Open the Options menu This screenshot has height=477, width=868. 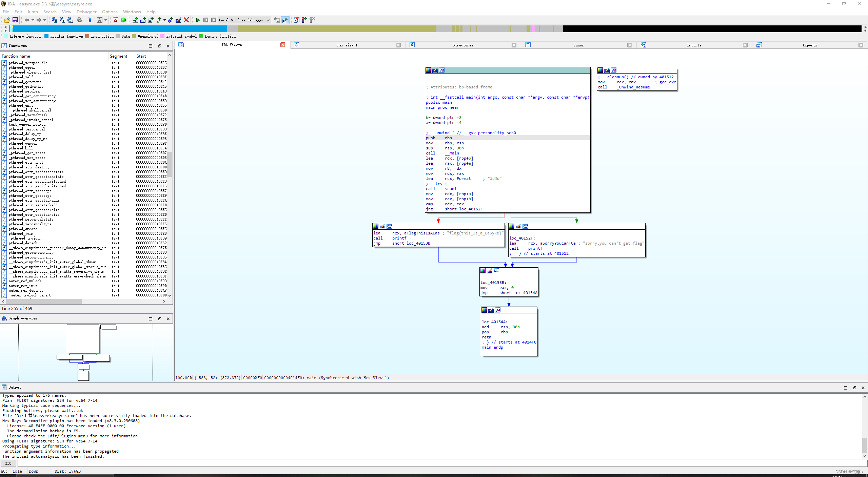coord(110,12)
